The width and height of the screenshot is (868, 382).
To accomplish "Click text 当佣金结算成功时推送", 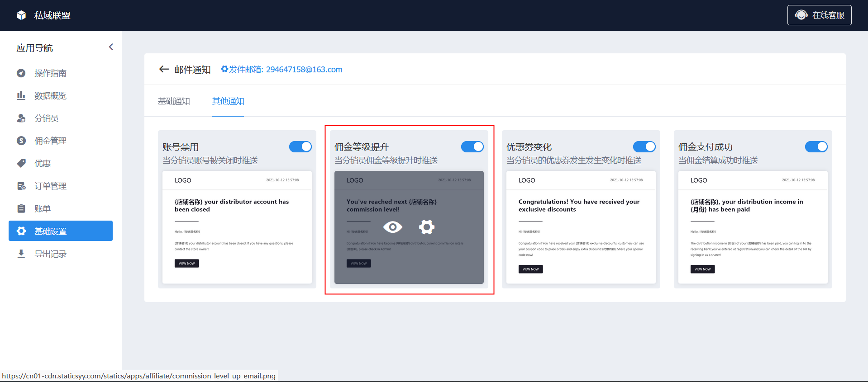I will point(718,160).
